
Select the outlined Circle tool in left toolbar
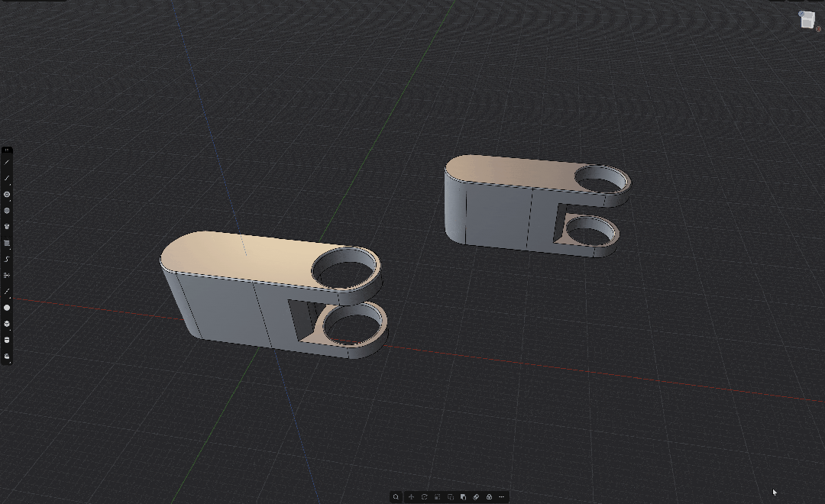[7, 195]
